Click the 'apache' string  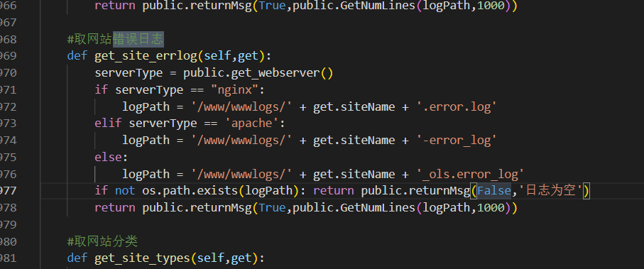point(252,123)
